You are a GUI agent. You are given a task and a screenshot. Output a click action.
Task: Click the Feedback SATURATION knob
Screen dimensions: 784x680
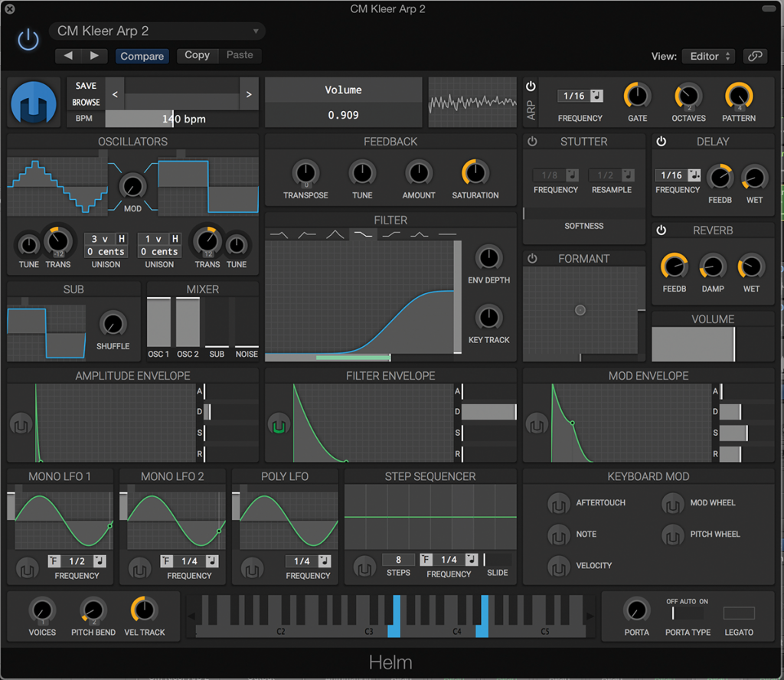tap(475, 173)
